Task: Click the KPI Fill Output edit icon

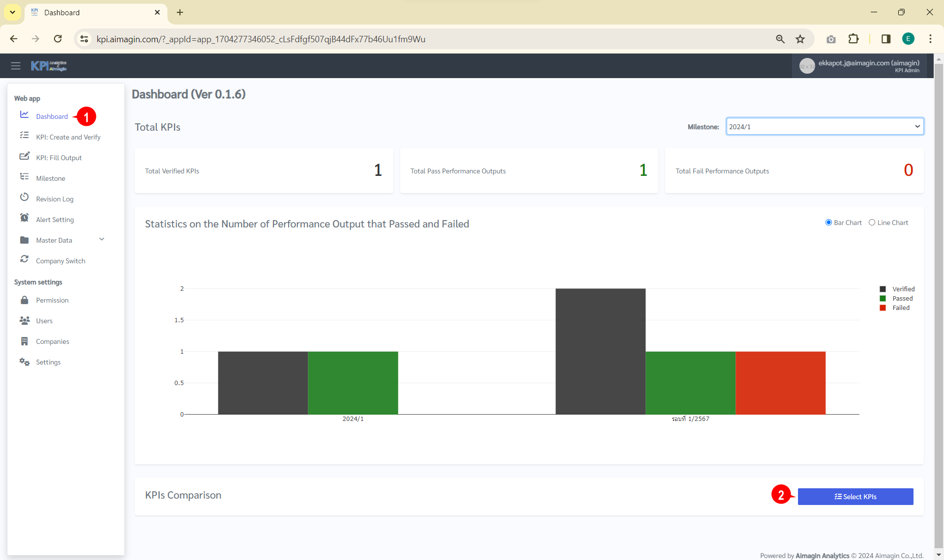Action: point(24,156)
